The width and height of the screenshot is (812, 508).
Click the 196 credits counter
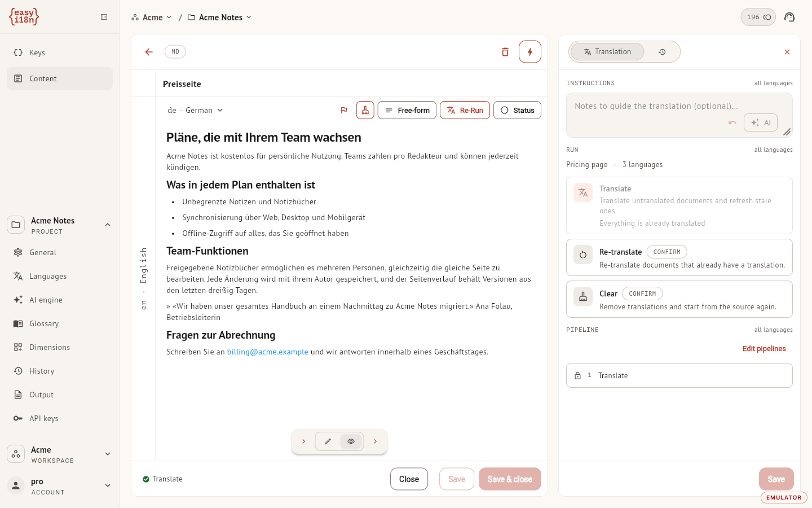click(758, 17)
